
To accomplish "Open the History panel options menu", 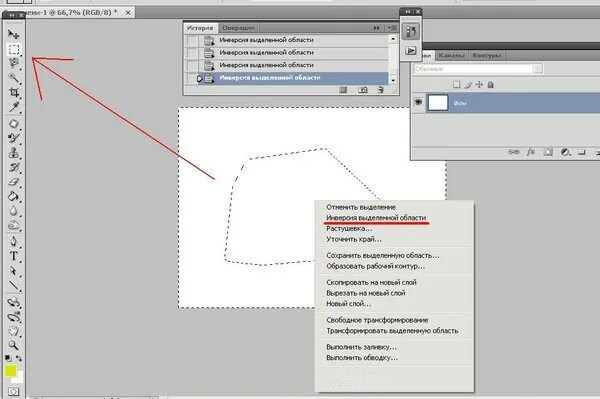I will [392, 28].
